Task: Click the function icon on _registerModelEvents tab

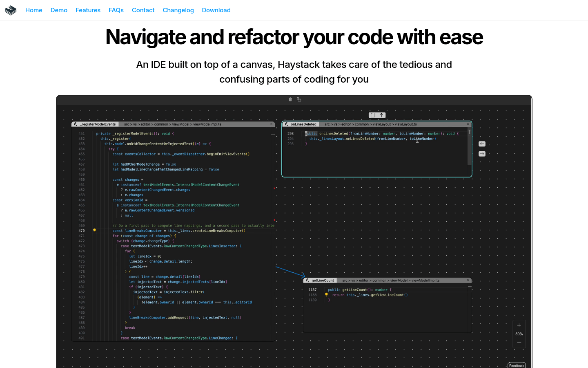Action: pos(76,124)
